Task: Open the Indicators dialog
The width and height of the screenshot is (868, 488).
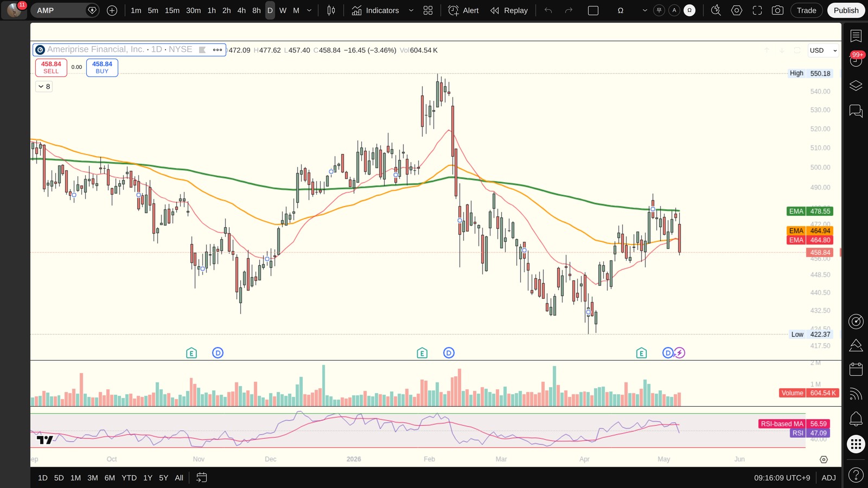Action: click(x=375, y=10)
